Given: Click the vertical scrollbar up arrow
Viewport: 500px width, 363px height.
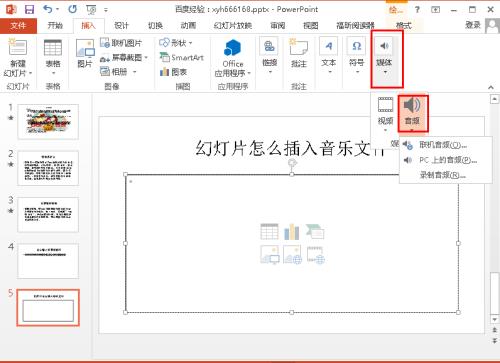Looking at the screenshot, I should click(x=494, y=99).
